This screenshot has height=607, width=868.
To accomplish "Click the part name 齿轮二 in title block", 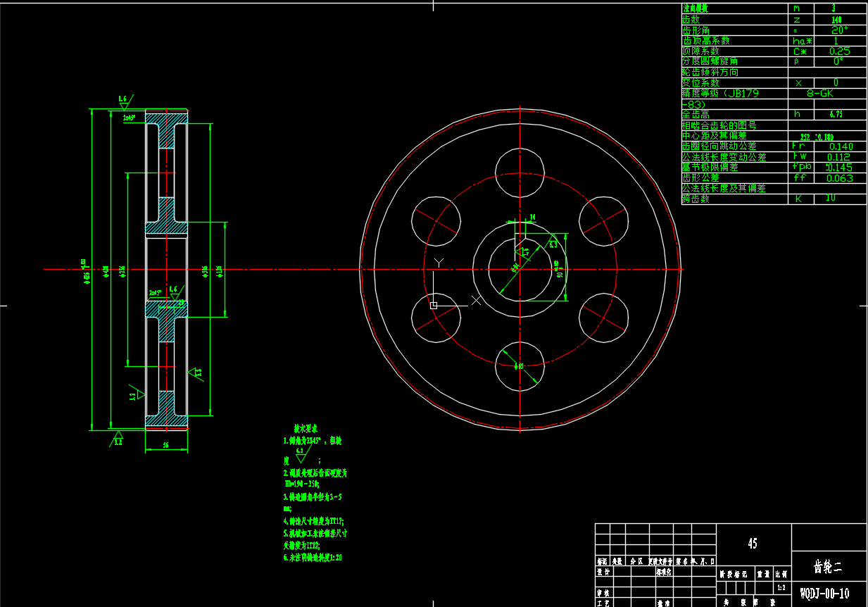I will (829, 566).
